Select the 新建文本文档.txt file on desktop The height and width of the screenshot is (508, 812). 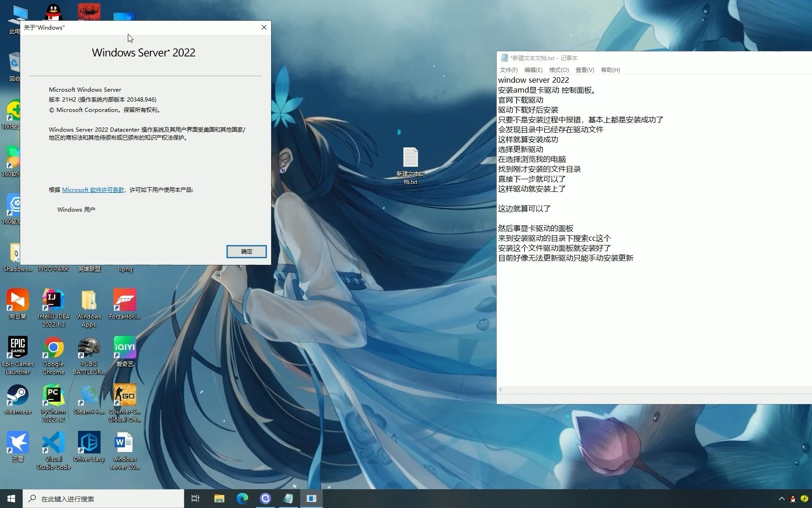coord(410,166)
